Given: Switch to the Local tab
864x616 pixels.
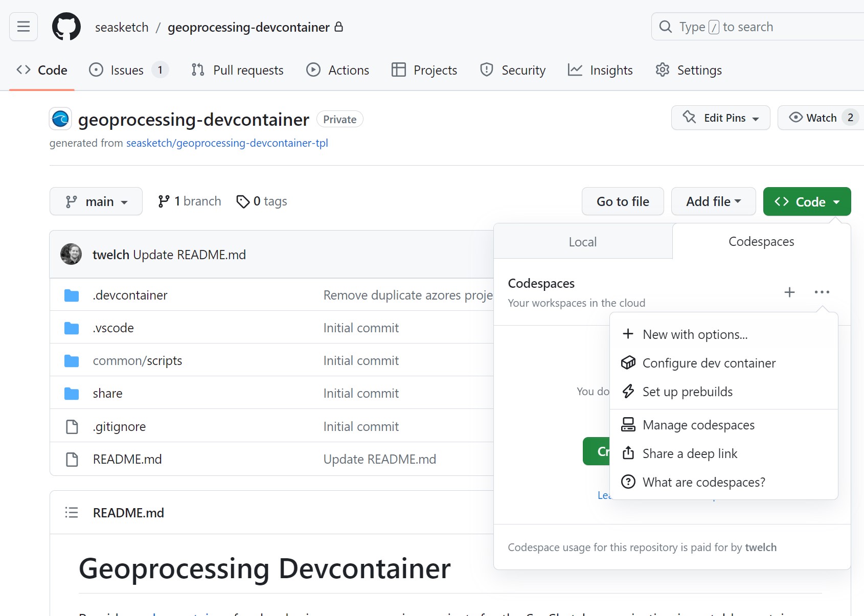Looking at the screenshot, I should pyautogui.click(x=583, y=241).
